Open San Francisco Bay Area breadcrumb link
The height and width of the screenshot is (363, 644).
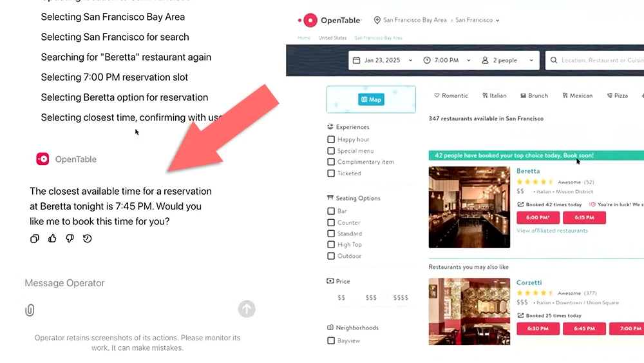tap(379, 38)
